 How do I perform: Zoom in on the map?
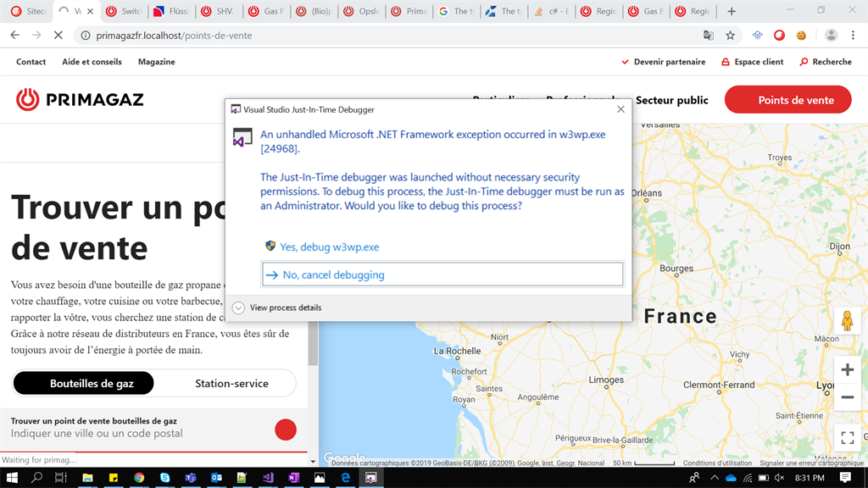(x=847, y=369)
